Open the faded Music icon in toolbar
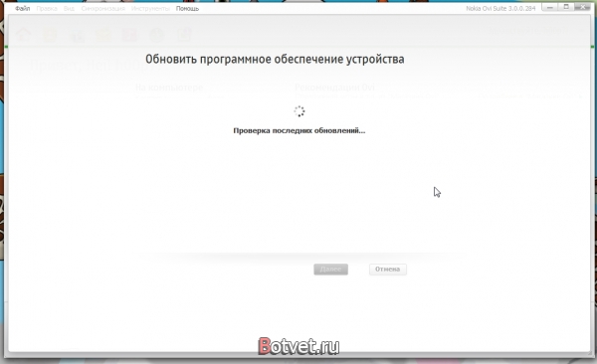The image size is (597, 364). [x=129, y=35]
